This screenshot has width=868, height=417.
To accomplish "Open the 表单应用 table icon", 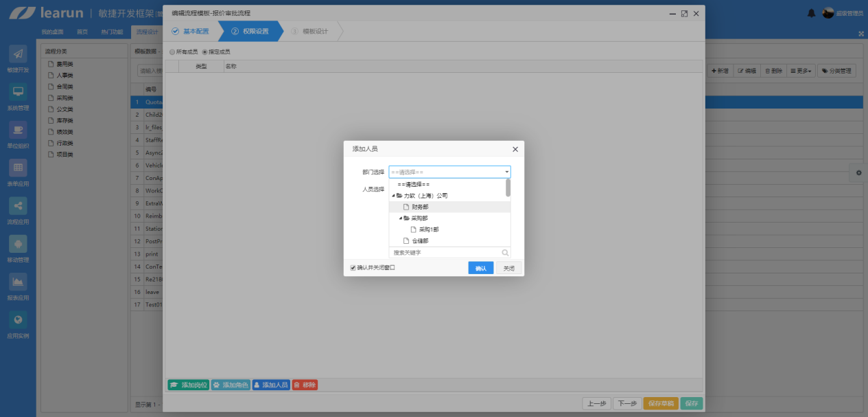I will tap(18, 168).
